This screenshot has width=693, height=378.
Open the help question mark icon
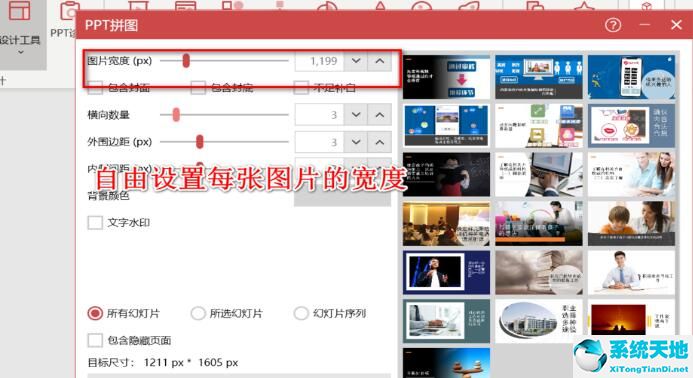point(613,25)
